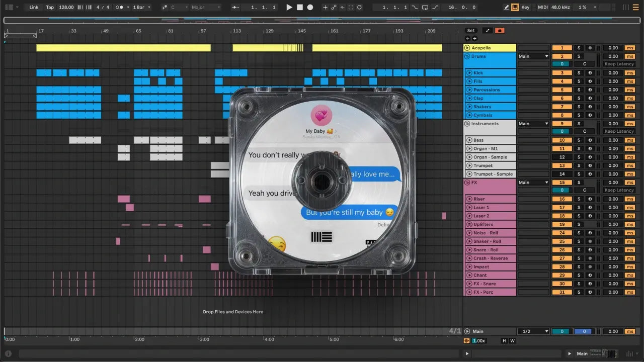The width and height of the screenshot is (644, 362).
Task: Click the Drums group volume slider
Action: (562, 64)
